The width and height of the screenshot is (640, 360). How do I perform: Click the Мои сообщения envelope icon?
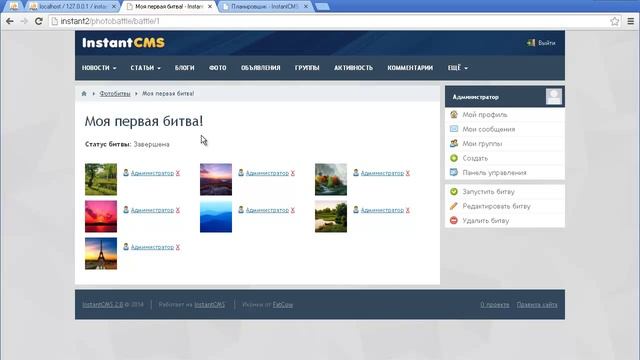coord(453,129)
